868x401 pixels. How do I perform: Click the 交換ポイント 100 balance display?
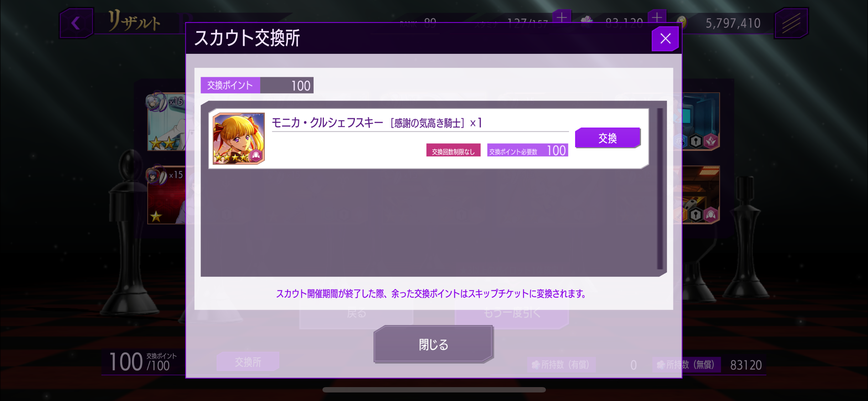(257, 85)
